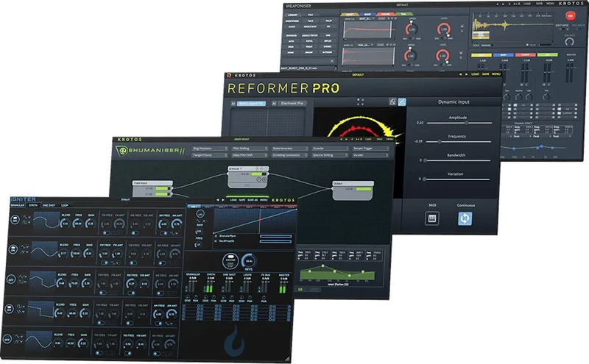Toggle the VIB switch on third Igniter oscillator
Image resolution: width=589 pixels, height=364 pixels.
(130, 293)
